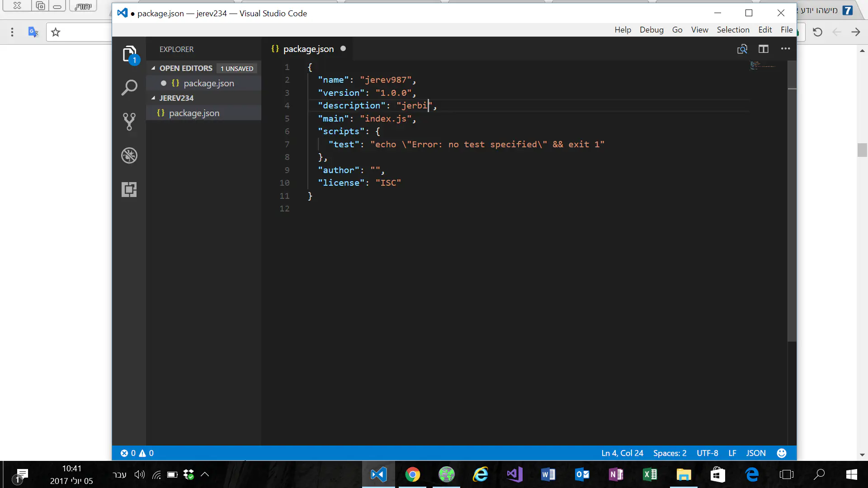
Task: Click the editor vertical scrollbar
Action: [792, 203]
